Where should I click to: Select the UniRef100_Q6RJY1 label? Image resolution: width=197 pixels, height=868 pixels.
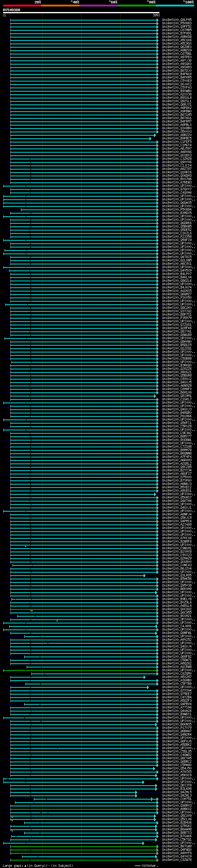click(x=177, y=104)
